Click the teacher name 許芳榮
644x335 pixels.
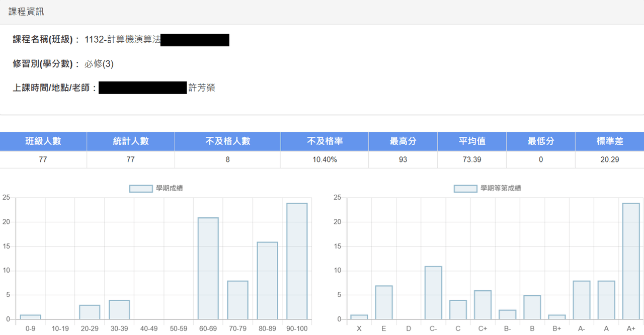(201, 88)
